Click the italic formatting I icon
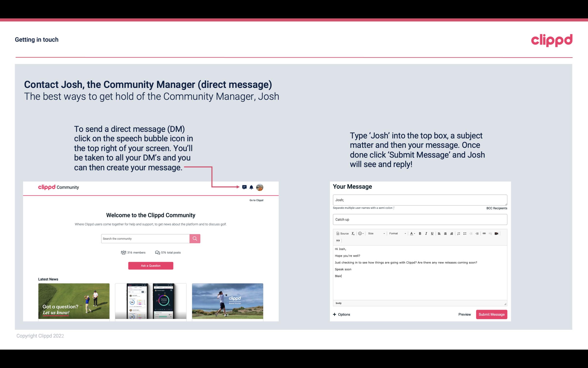588x368 pixels. (x=426, y=233)
